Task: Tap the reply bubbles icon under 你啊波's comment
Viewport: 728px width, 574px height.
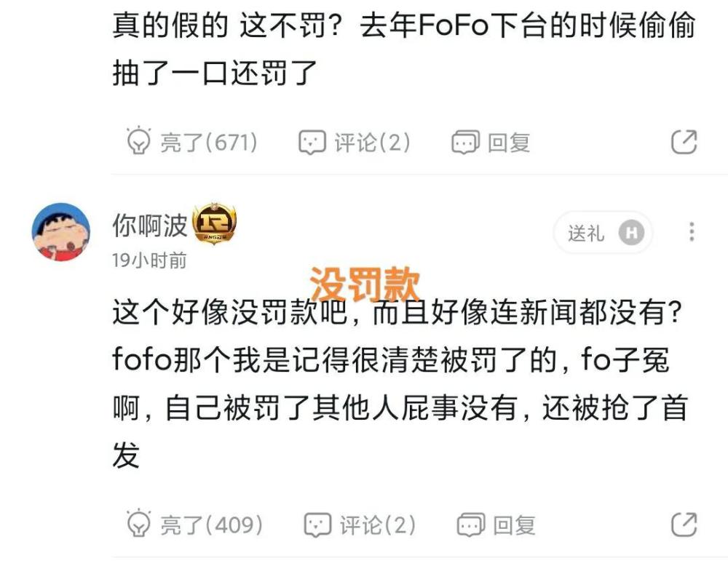Action: pos(471,525)
